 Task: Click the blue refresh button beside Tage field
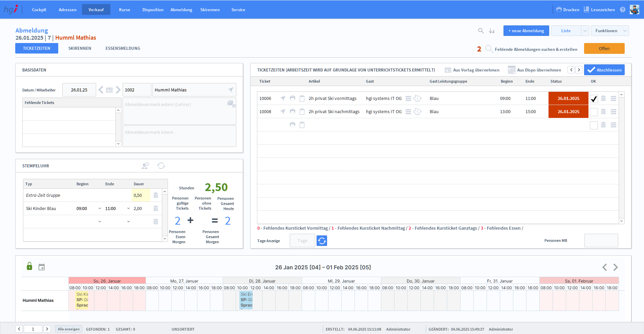coord(322,241)
